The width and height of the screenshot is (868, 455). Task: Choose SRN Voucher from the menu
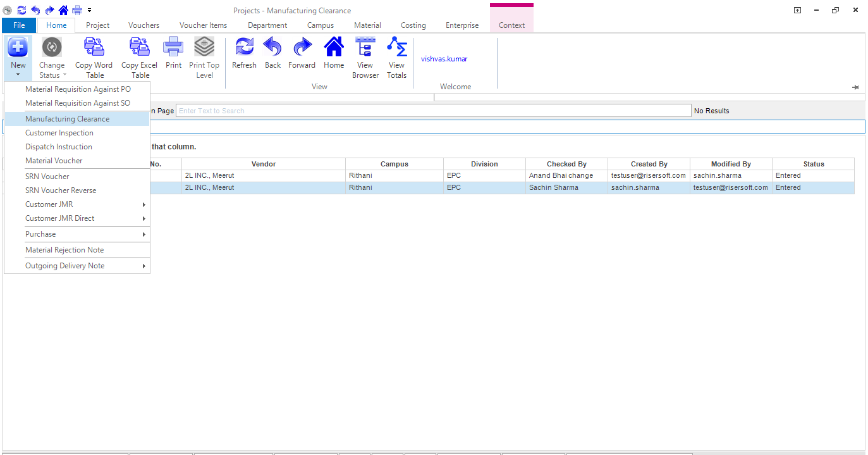77,177
